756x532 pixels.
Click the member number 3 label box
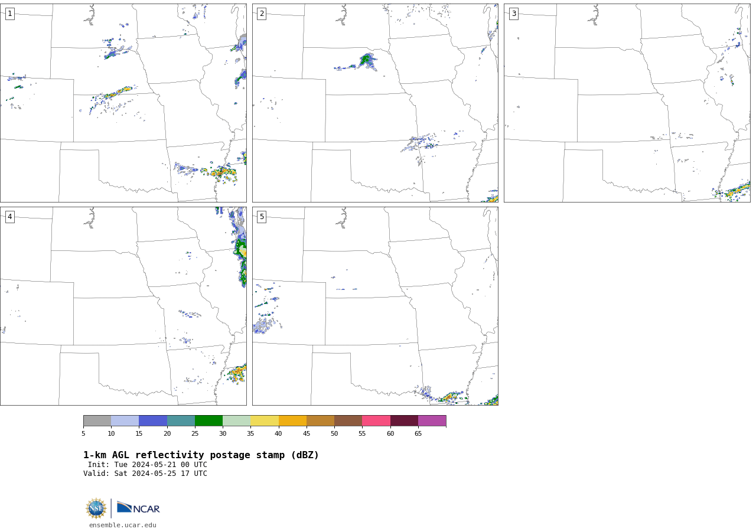[x=513, y=14]
